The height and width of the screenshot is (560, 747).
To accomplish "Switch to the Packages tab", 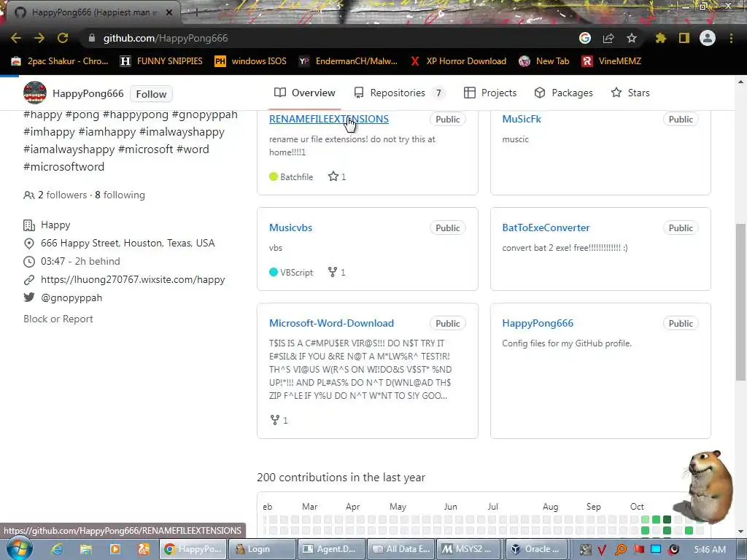I will 564,93.
